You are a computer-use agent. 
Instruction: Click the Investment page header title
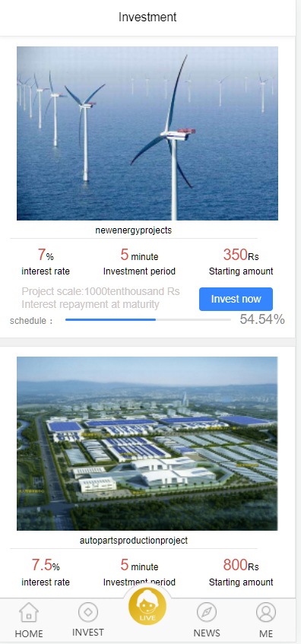[x=147, y=17]
